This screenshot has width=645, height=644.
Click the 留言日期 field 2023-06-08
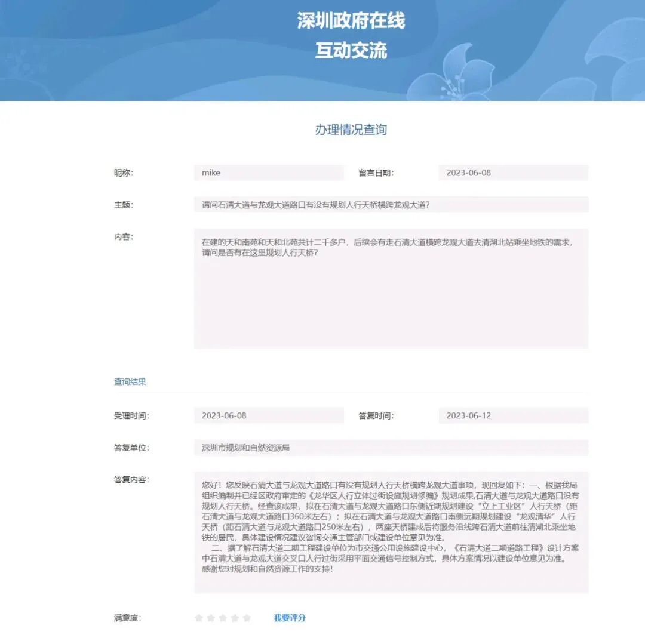click(514, 172)
